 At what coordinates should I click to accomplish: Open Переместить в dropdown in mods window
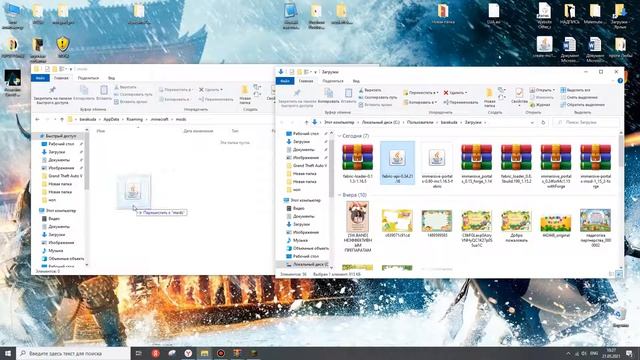pos(176,90)
